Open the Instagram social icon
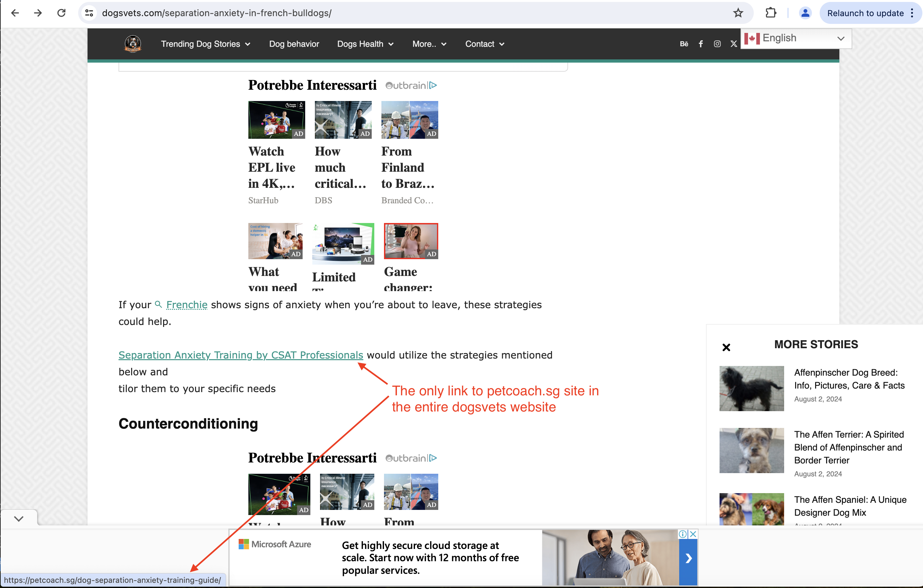The height and width of the screenshot is (588, 923). [x=717, y=44]
